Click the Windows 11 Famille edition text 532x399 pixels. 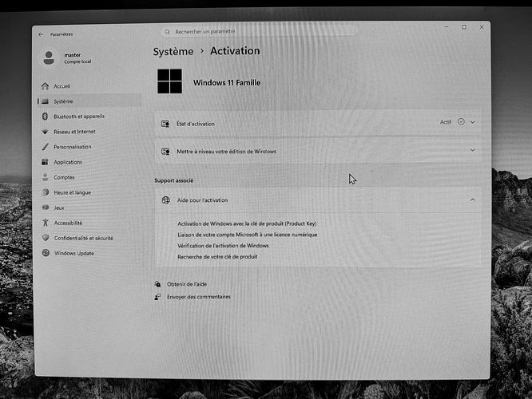coord(227,83)
